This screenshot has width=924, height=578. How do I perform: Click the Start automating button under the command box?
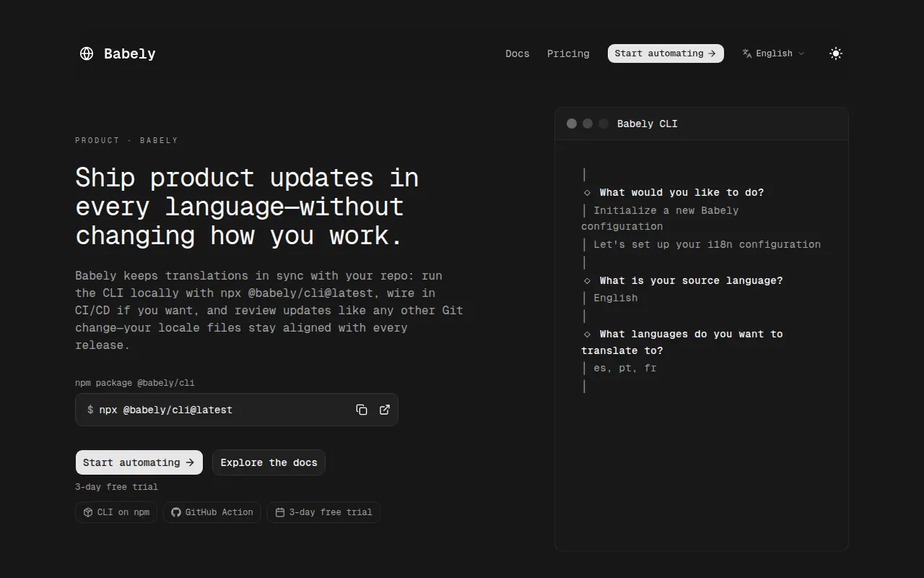click(x=139, y=462)
